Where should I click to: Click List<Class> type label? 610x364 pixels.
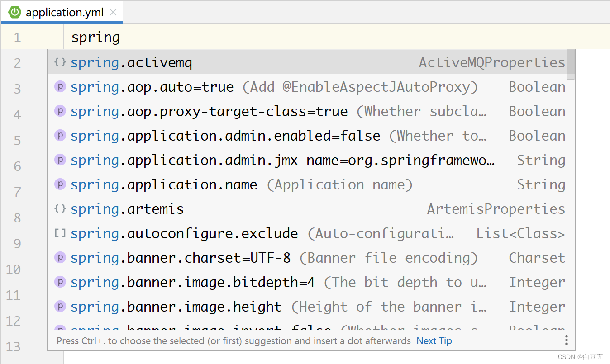pos(520,233)
